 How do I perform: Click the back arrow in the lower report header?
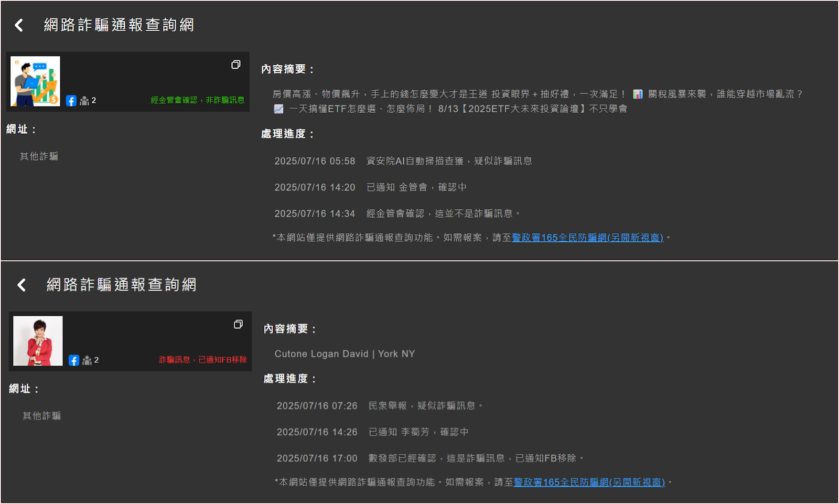point(21,285)
